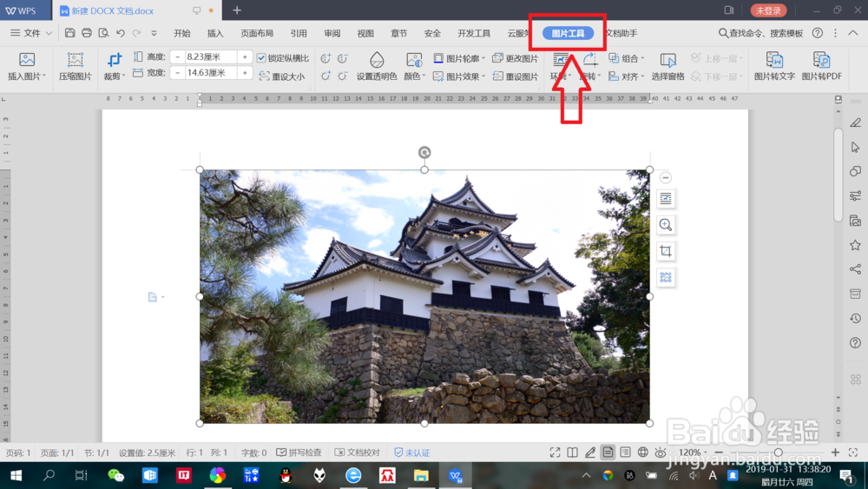Image resolution: width=868 pixels, height=489 pixels.
Task: Click the Print icon in quick toolbar
Action: [86, 33]
